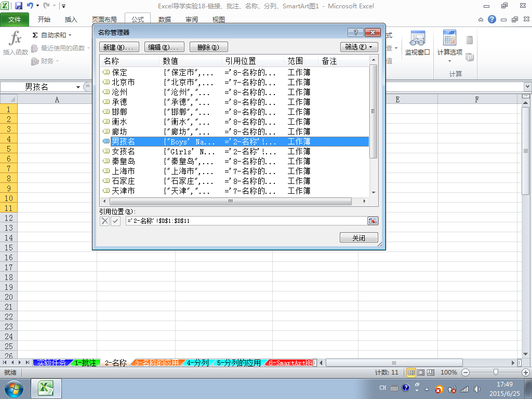Click the Calculate Now icon
The width and height of the screenshot is (532, 399).
(x=470, y=40)
